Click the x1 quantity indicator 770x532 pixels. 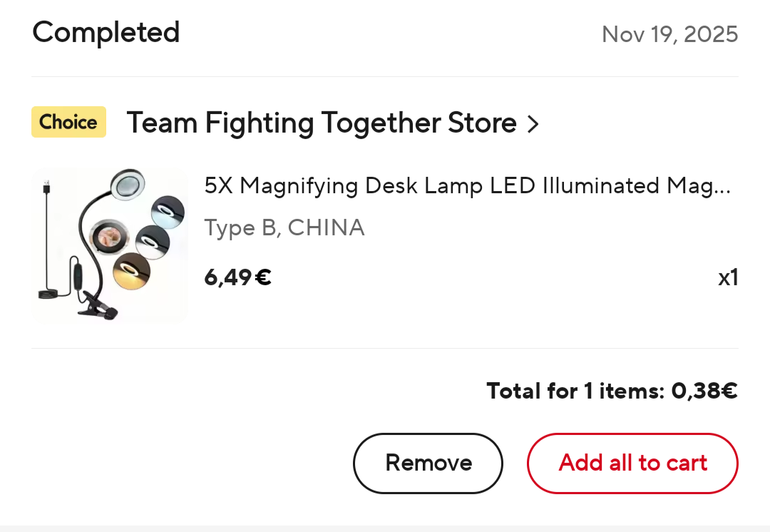click(727, 277)
